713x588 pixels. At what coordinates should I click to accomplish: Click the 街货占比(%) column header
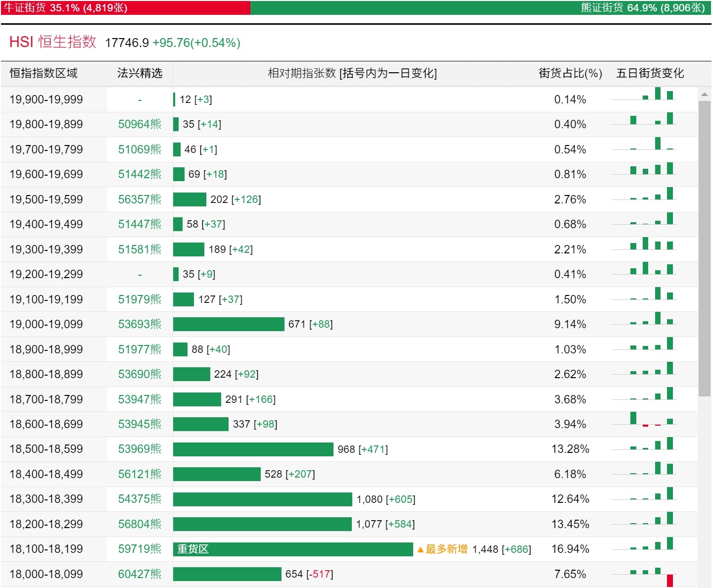tap(570, 73)
